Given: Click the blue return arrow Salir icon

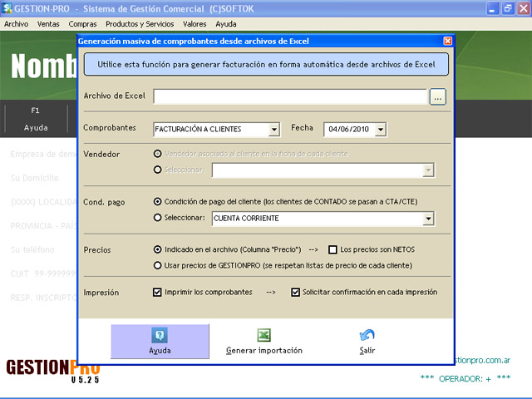Looking at the screenshot, I should [x=367, y=335].
